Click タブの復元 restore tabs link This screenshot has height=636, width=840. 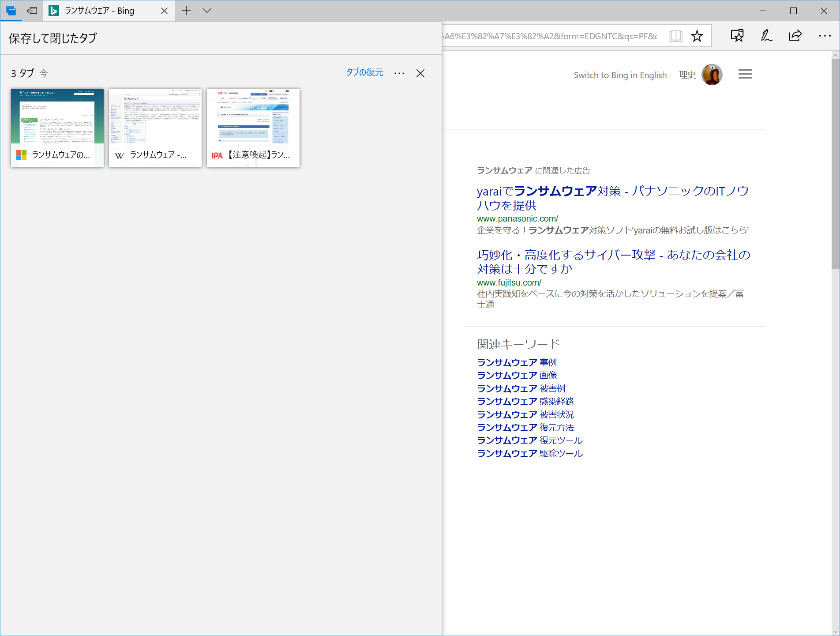coord(365,72)
